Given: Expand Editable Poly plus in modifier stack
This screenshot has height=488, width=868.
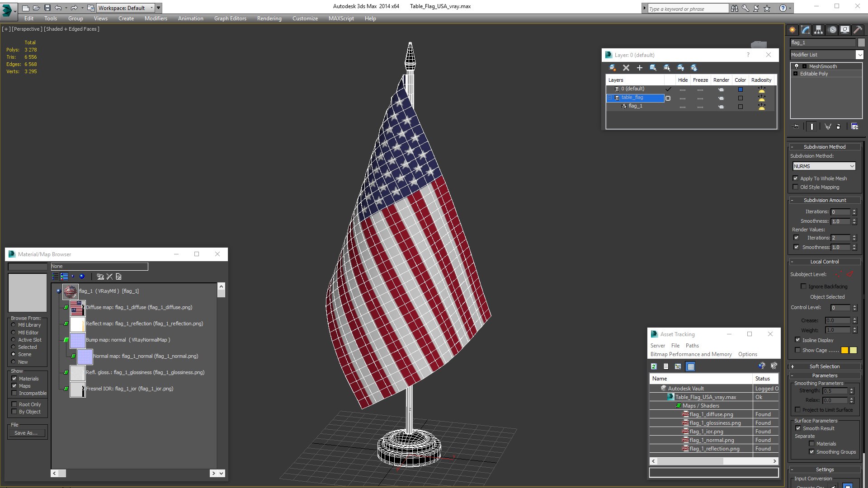Looking at the screenshot, I should coord(795,74).
